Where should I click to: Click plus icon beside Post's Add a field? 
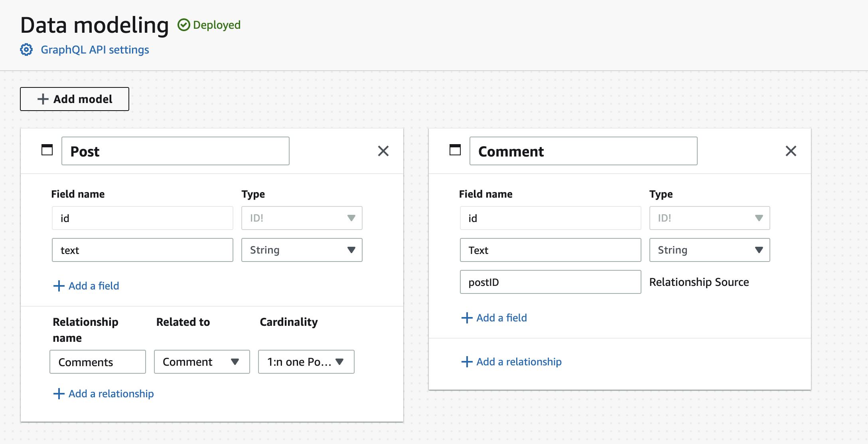pos(59,286)
